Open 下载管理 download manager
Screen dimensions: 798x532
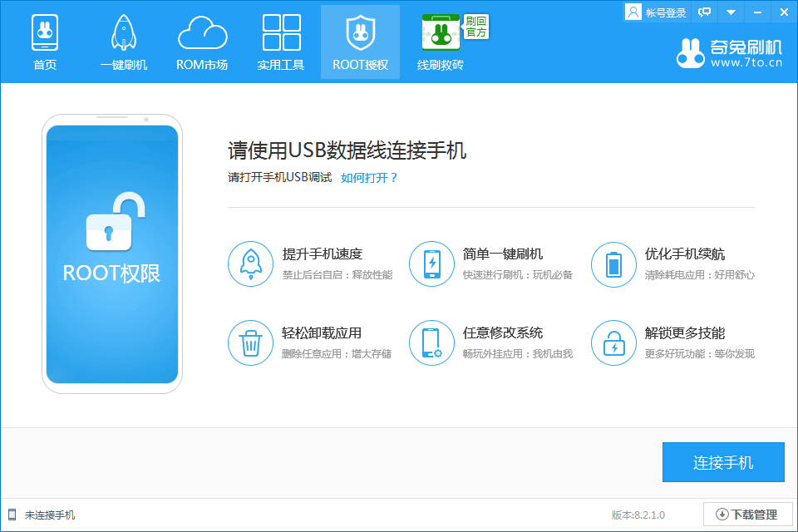coord(747,515)
